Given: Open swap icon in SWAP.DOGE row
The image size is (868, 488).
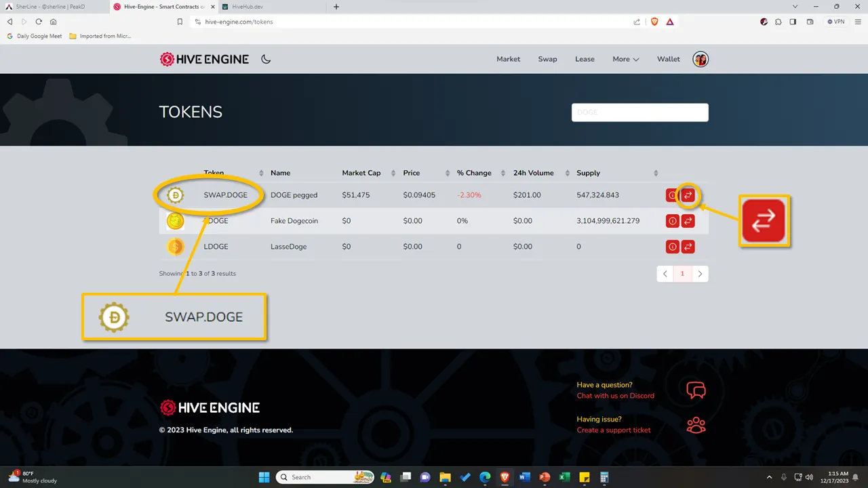Looking at the screenshot, I should coord(688,195).
